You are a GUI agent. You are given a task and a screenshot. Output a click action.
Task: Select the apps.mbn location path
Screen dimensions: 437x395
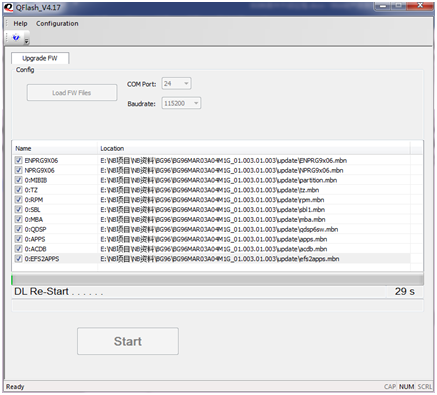point(214,239)
